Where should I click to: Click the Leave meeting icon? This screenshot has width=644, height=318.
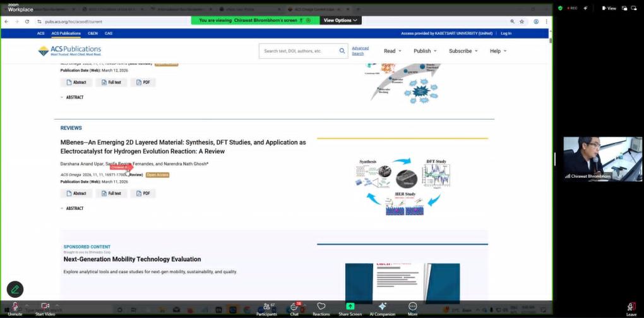631,307
